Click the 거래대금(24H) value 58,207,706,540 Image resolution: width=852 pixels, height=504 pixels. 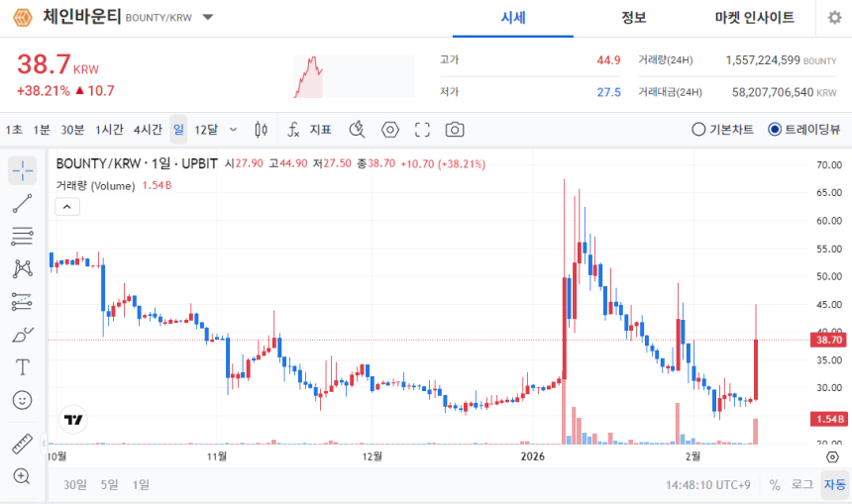click(x=773, y=92)
